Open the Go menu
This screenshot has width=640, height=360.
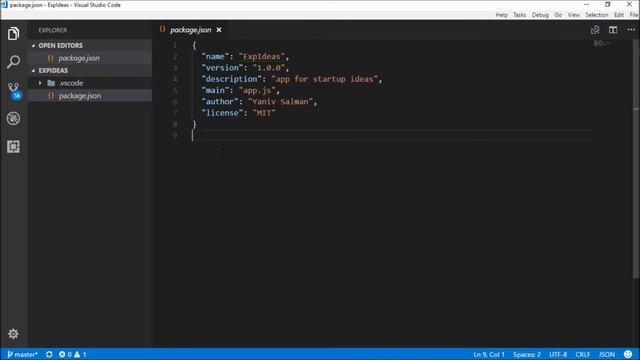coord(558,15)
